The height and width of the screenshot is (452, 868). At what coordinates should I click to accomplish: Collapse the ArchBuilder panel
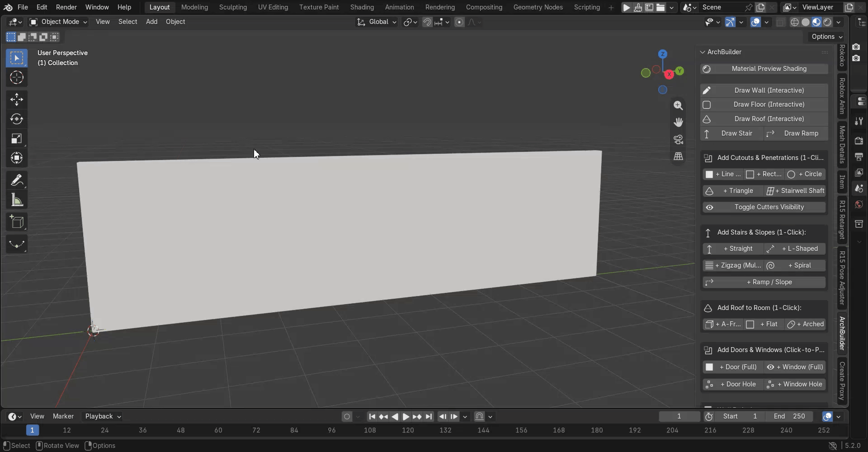pyautogui.click(x=703, y=52)
